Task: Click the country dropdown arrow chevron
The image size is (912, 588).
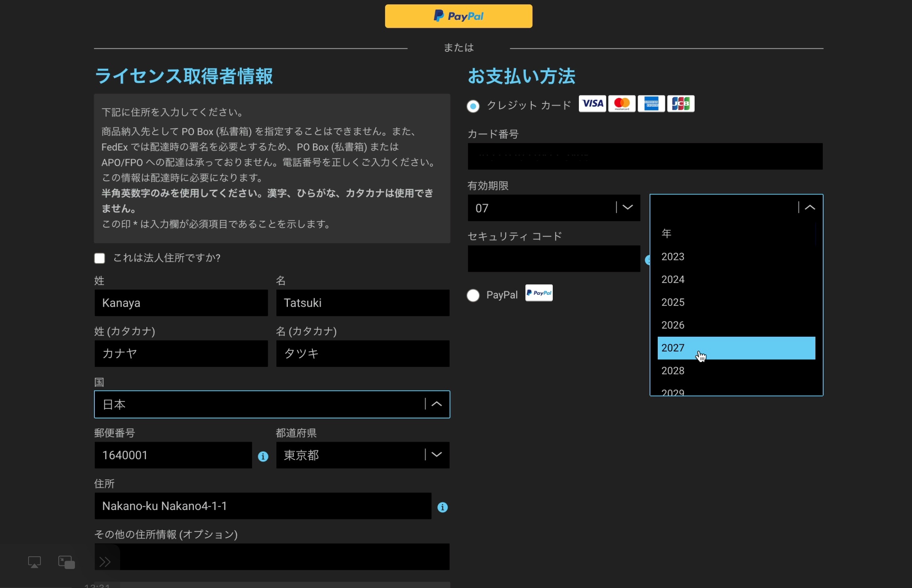Action: pyautogui.click(x=437, y=404)
